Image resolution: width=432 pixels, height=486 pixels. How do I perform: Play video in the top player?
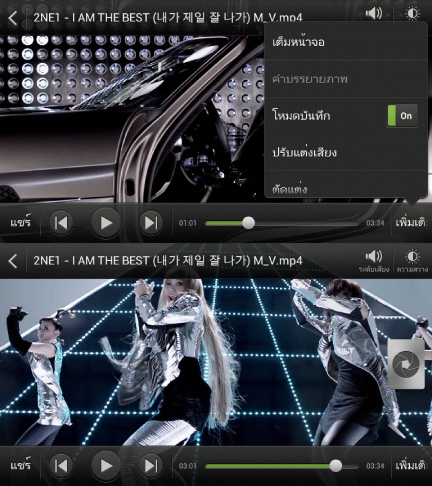click(x=106, y=223)
